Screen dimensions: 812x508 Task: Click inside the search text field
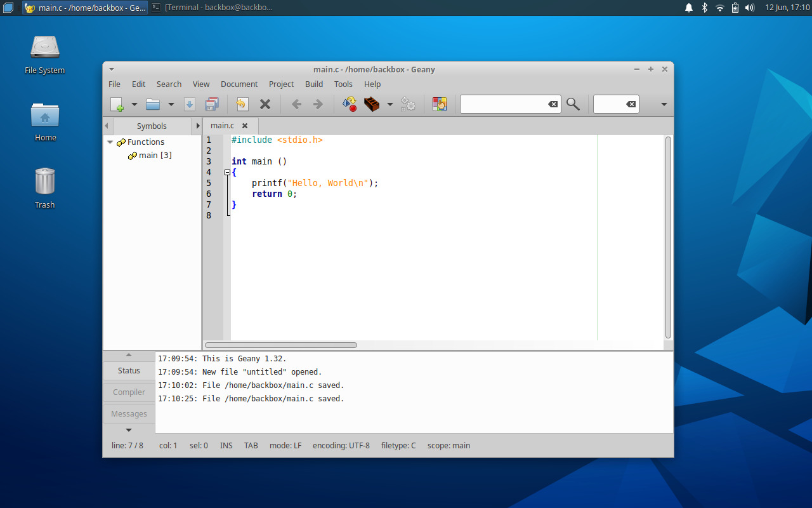click(507, 104)
